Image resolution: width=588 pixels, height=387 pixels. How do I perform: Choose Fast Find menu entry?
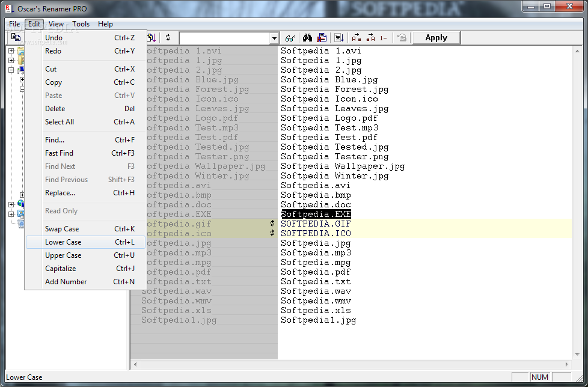pyautogui.click(x=85, y=153)
